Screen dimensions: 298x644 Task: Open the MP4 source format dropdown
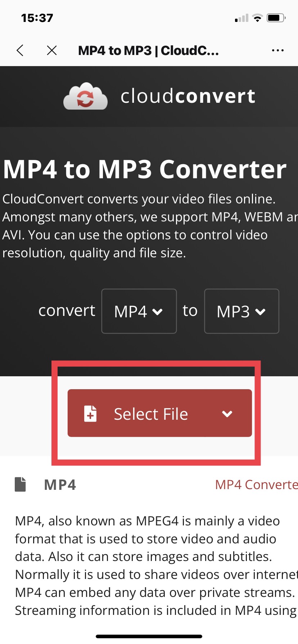139,311
